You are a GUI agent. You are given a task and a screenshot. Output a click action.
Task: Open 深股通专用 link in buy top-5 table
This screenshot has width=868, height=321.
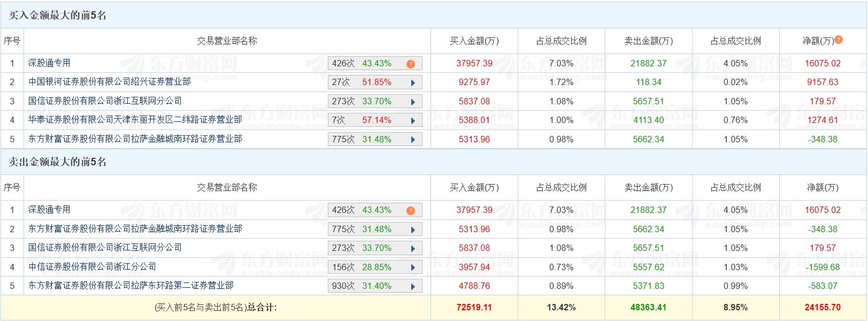[x=49, y=63]
